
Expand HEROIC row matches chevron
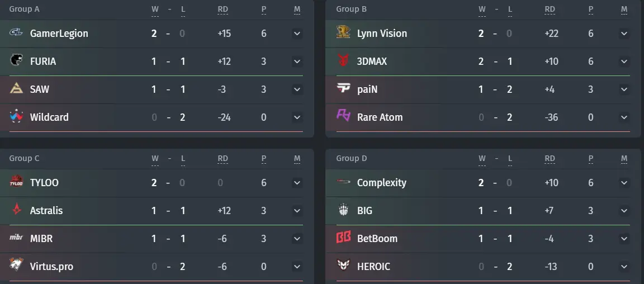(624, 267)
